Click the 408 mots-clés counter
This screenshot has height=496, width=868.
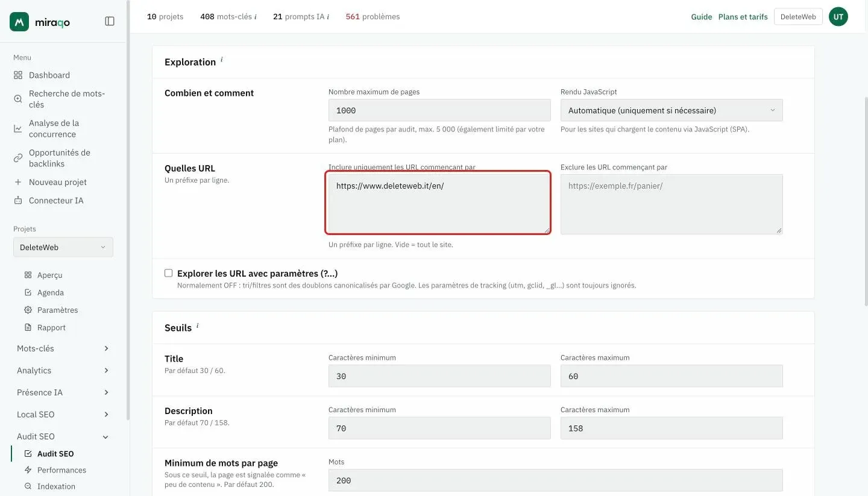(228, 17)
